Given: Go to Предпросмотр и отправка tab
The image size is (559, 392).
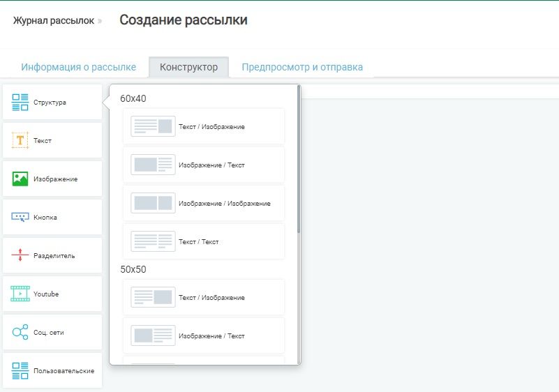Looking at the screenshot, I should tap(302, 68).
